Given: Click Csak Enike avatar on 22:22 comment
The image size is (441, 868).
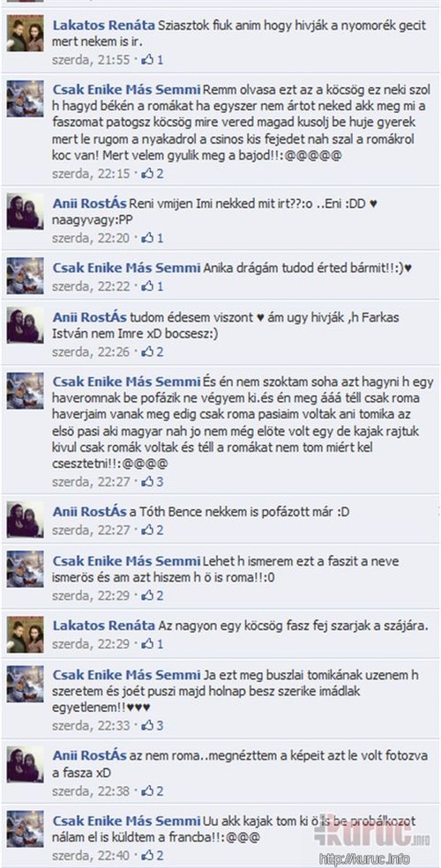Looking at the screenshot, I should tap(26, 276).
